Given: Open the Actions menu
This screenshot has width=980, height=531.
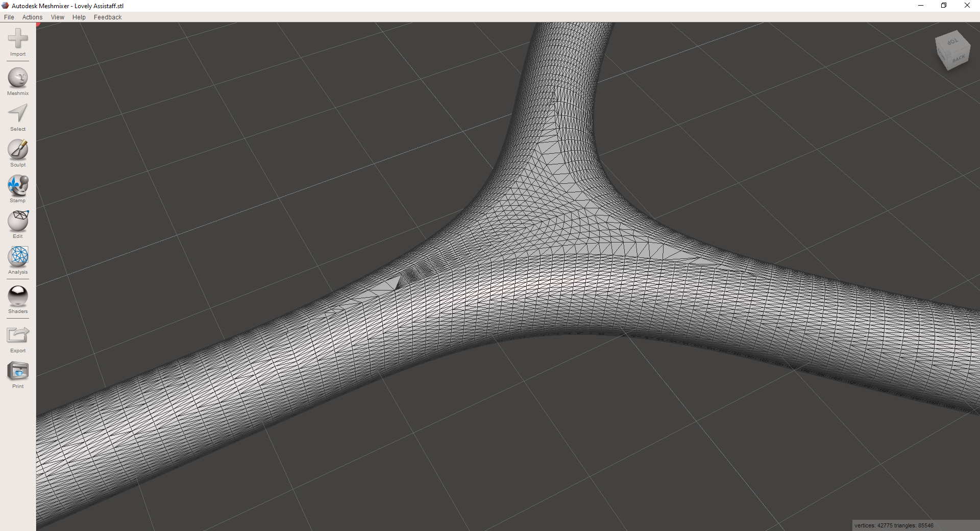Looking at the screenshot, I should 32,17.
